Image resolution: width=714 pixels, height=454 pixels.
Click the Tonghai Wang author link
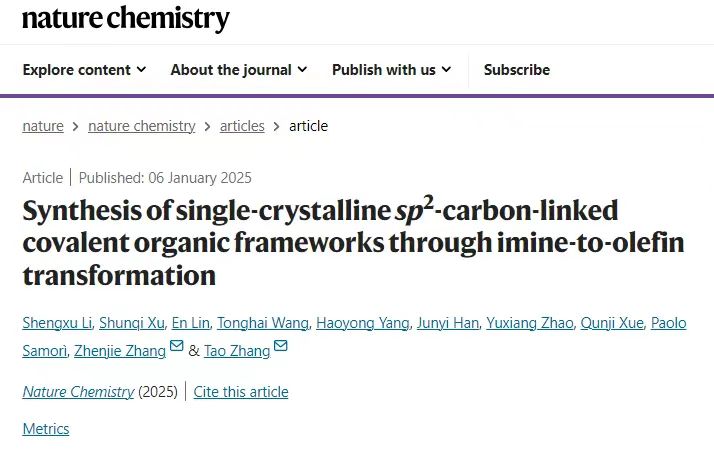(263, 323)
